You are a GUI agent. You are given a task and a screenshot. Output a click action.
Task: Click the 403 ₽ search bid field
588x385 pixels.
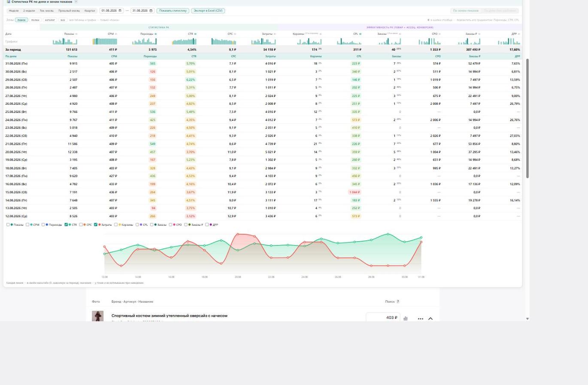click(x=383, y=318)
